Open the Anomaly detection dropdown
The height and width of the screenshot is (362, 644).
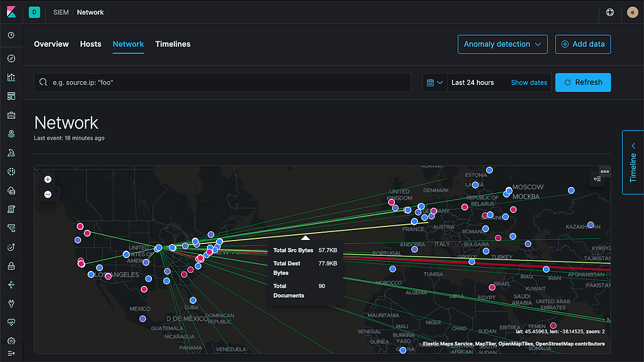[x=502, y=44]
